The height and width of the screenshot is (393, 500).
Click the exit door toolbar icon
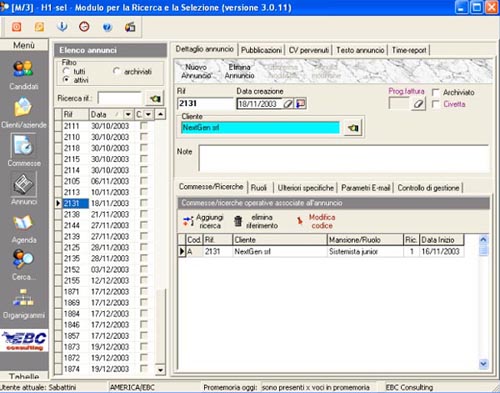(x=130, y=27)
